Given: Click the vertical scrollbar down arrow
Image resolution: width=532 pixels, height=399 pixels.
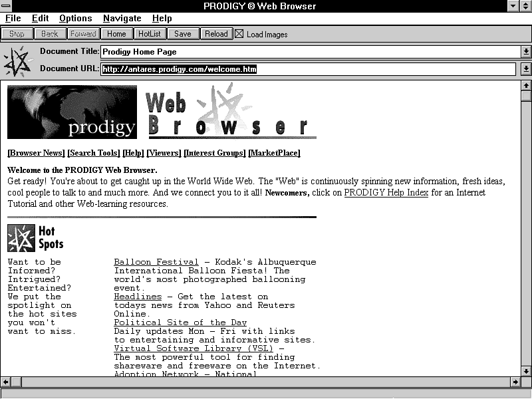Looking at the screenshot, I should tap(526, 371).
